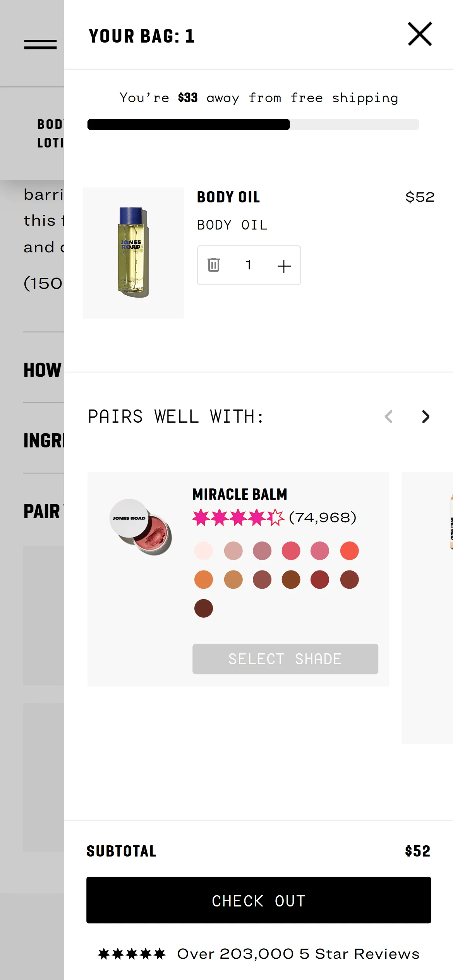The height and width of the screenshot is (980, 453).
Task: Go to previous Pairs Well With product
Action: (x=389, y=417)
